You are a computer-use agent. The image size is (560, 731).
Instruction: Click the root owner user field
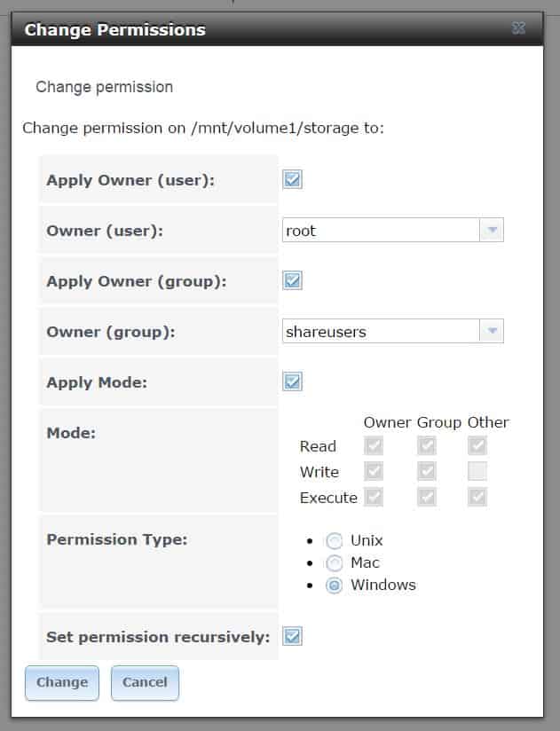380,231
